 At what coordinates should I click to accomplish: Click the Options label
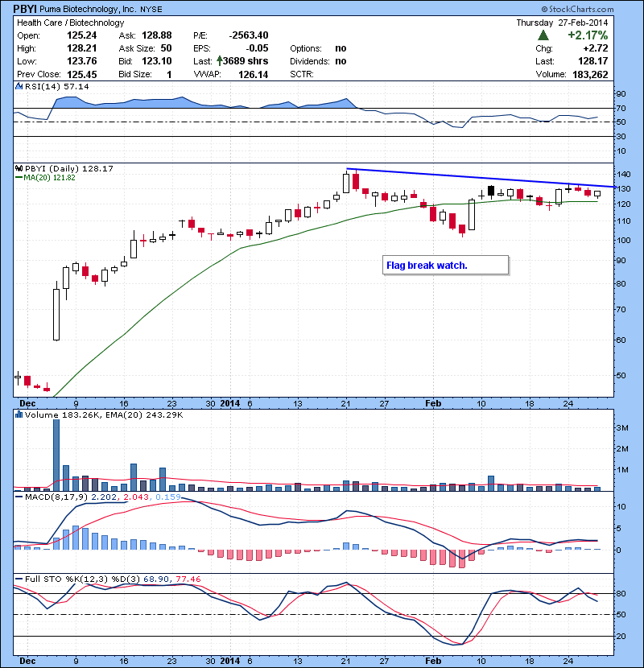tap(306, 48)
